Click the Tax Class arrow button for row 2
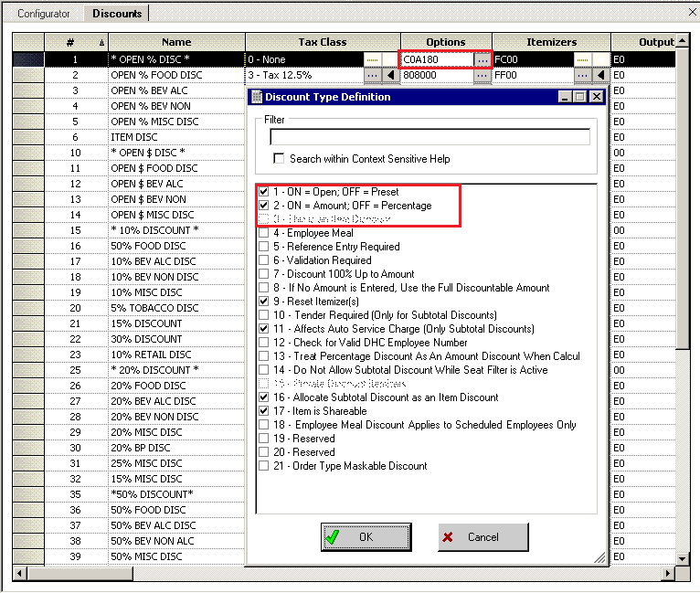This screenshot has width=700, height=593. 390,75
